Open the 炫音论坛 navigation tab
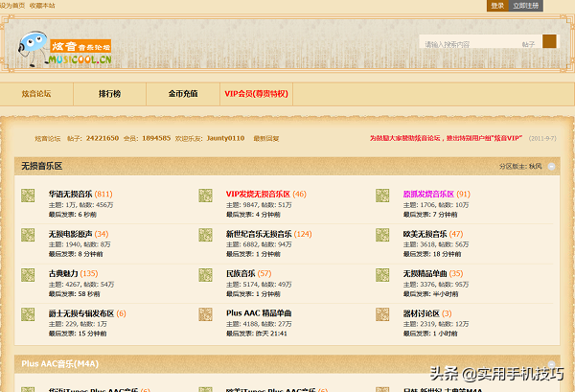 pos(36,94)
